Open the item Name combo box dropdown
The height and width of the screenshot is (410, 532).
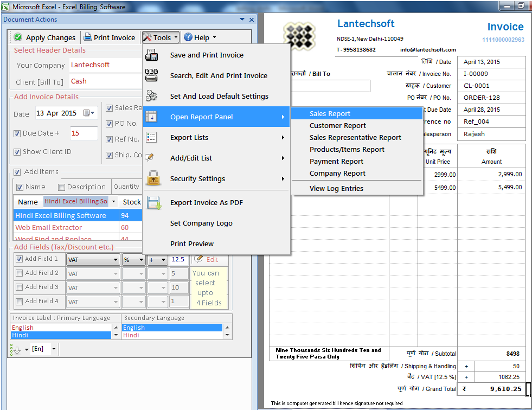tap(113, 202)
